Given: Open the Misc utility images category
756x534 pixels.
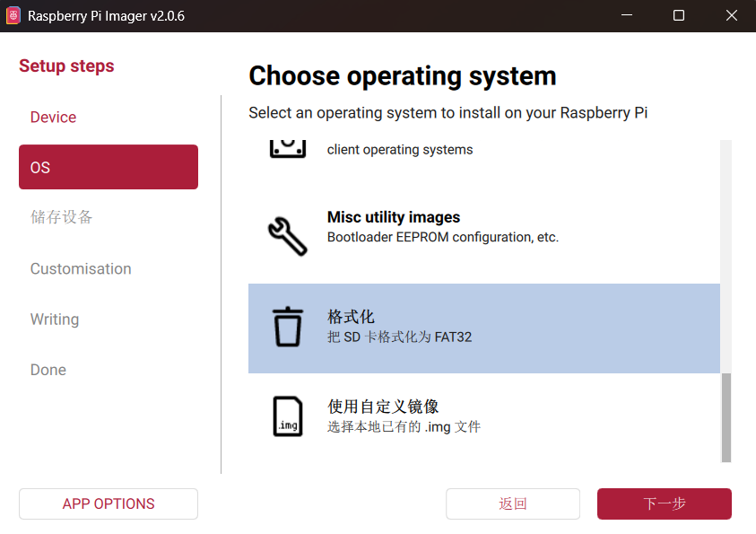Looking at the screenshot, I should [484, 227].
